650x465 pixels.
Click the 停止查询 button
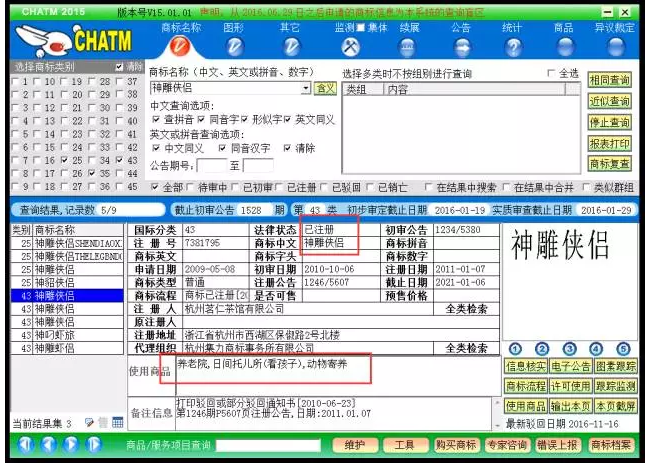(609, 122)
